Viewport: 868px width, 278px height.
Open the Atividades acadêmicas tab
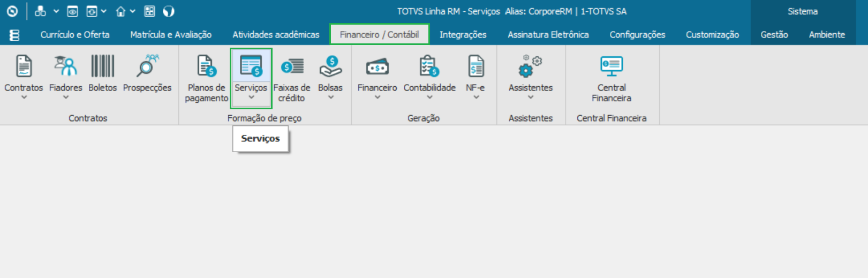click(276, 34)
